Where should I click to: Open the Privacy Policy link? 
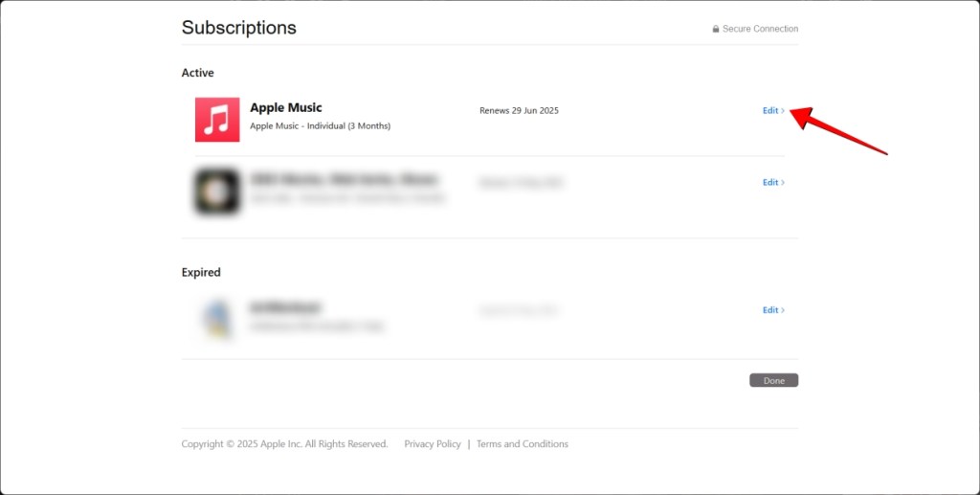pos(433,443)
